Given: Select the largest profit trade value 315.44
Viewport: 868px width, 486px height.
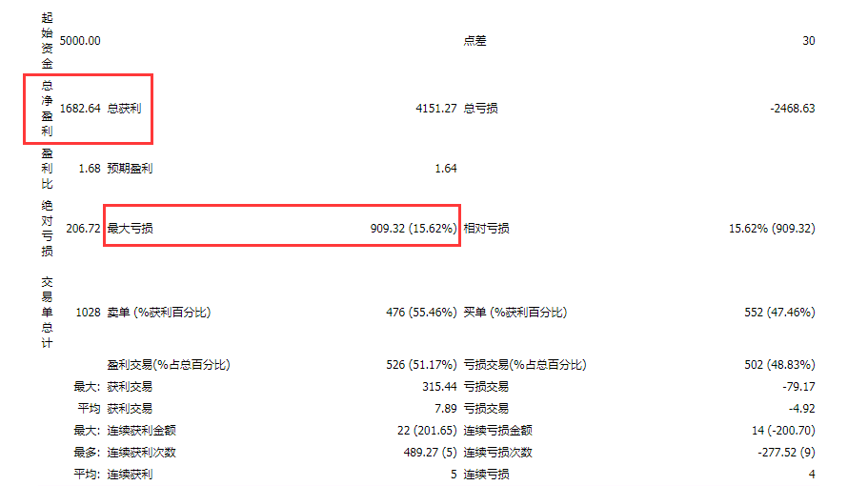Looking at the screenshot, I should [439, 387].
